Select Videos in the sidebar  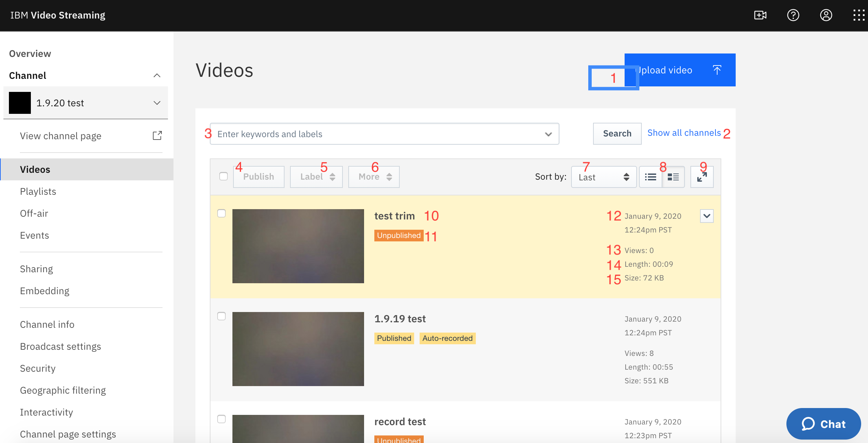(x=87, y=169)
